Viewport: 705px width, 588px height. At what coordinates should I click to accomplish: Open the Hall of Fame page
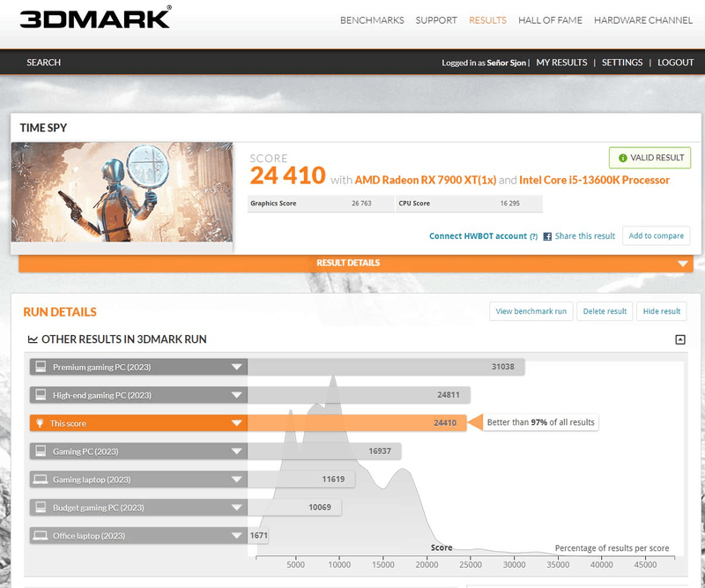click(x=550, y=20)
